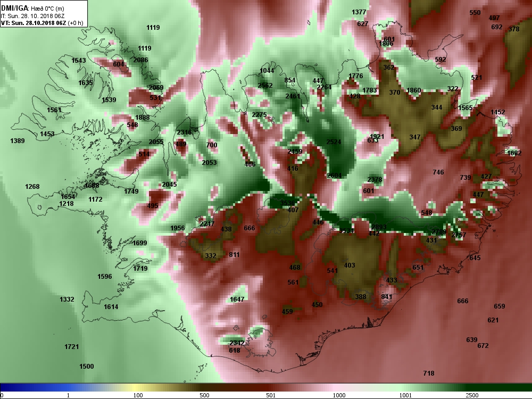This screenshot has width=532, height=399.
Task: Click the 2069 height value
Action: [156, 88]
